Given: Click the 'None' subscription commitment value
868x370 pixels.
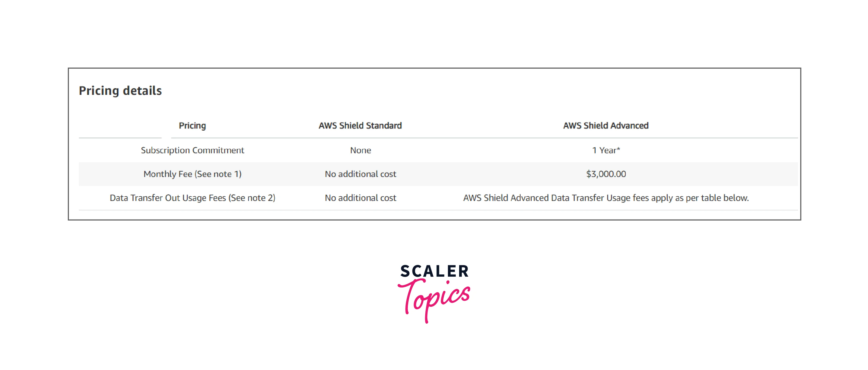Looking at the screenshot, I should 360,150.
